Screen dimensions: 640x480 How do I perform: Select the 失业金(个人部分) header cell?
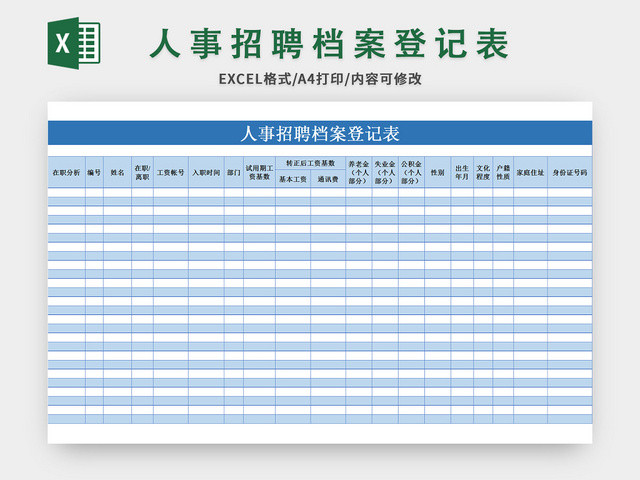(385, 172)
